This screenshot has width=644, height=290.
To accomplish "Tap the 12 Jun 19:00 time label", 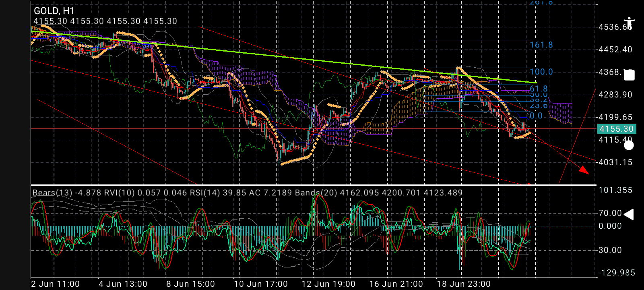I will tap(328, 284).
